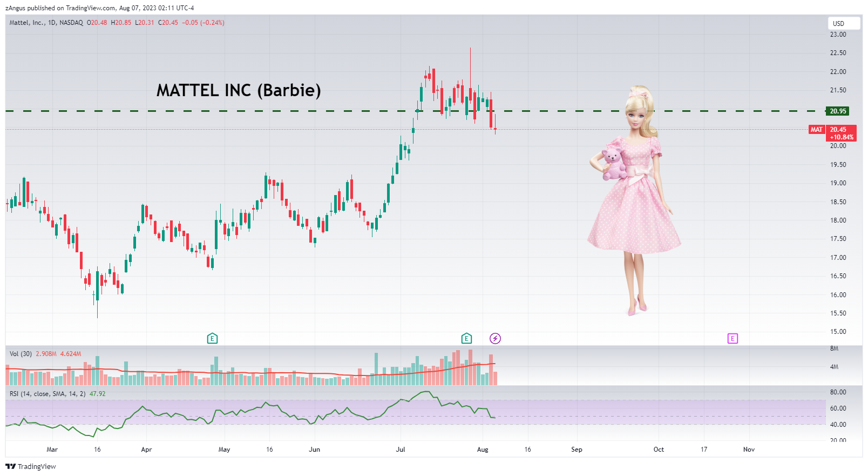Click the late-July earnings 'E' marker

(466, 339)
